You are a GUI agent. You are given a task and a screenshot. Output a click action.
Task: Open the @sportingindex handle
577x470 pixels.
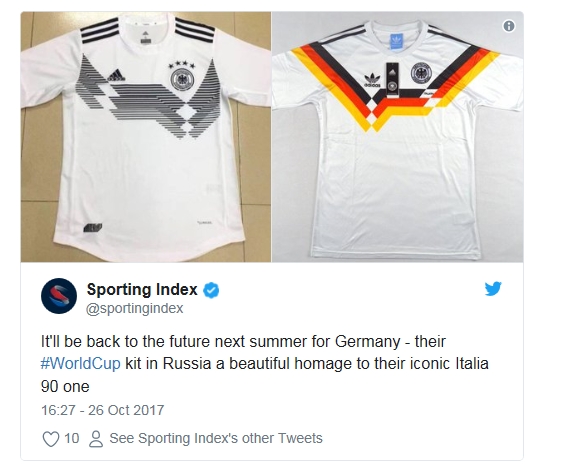(x=134, y=308)
